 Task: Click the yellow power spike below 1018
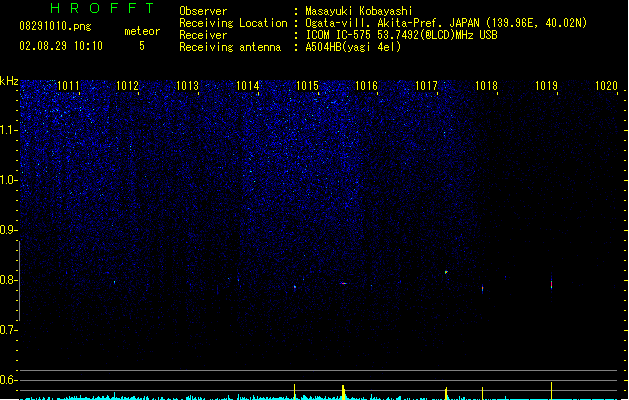483,393
